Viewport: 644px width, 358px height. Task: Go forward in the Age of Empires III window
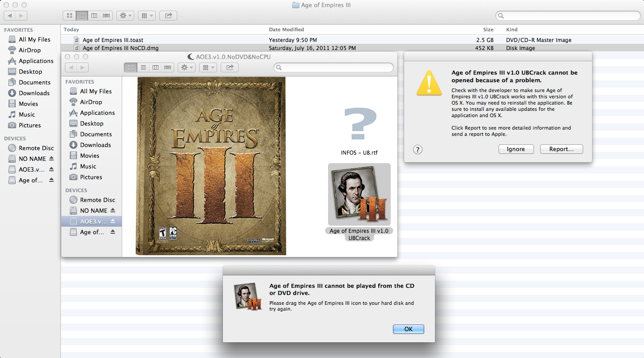(21, 16)
